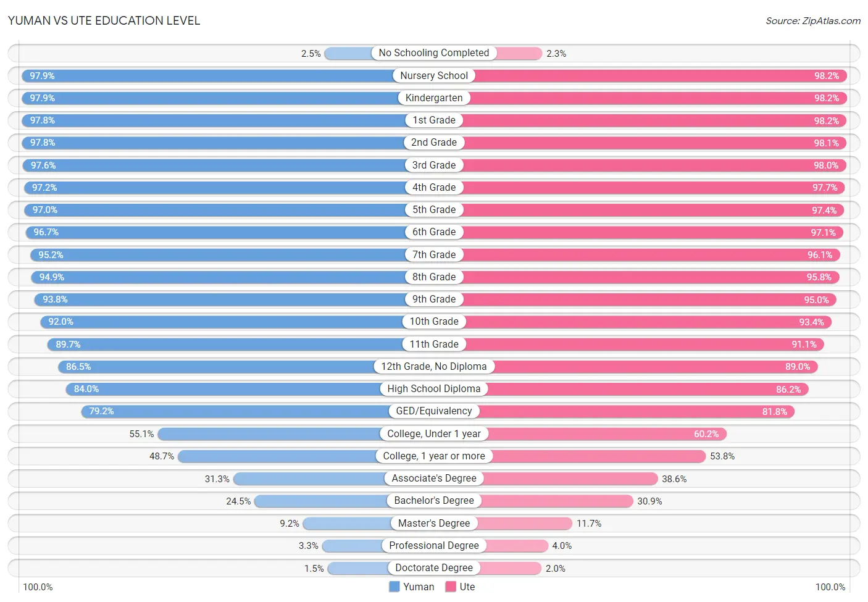The width and height of the screenshot is (868, 602).
Task: Select the Associate's Degree label
Action: (434, 478)
